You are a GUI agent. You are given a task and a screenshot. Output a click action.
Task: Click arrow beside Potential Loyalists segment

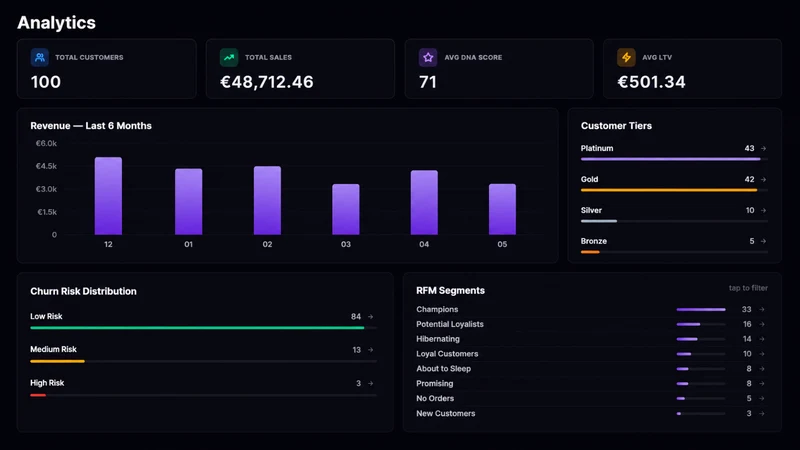(x=761, y=324)
